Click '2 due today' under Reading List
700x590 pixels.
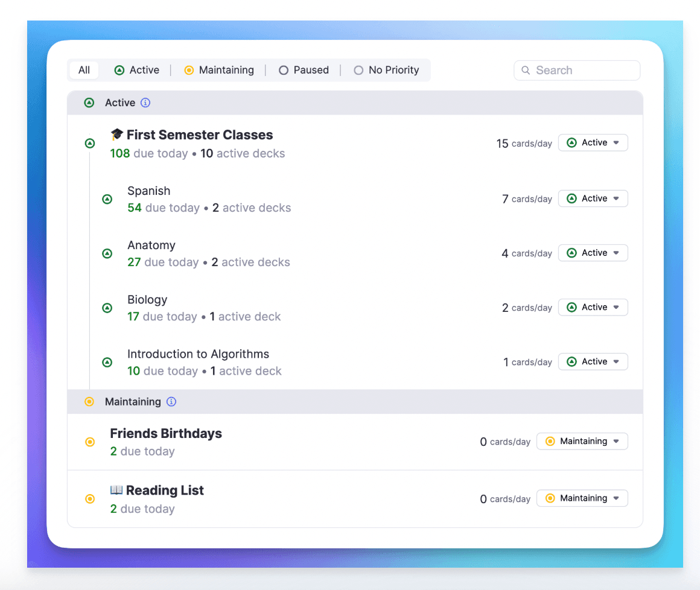click(142, 509)
